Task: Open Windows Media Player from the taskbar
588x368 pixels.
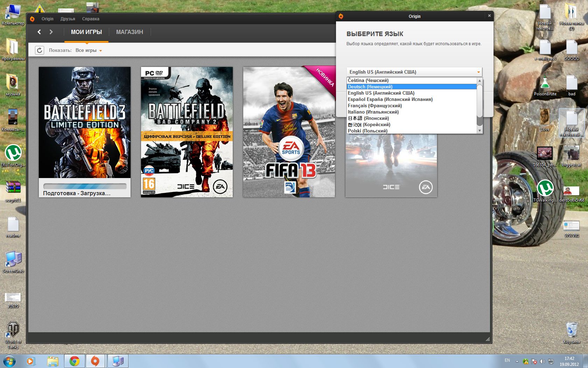Action: (31, 361)
